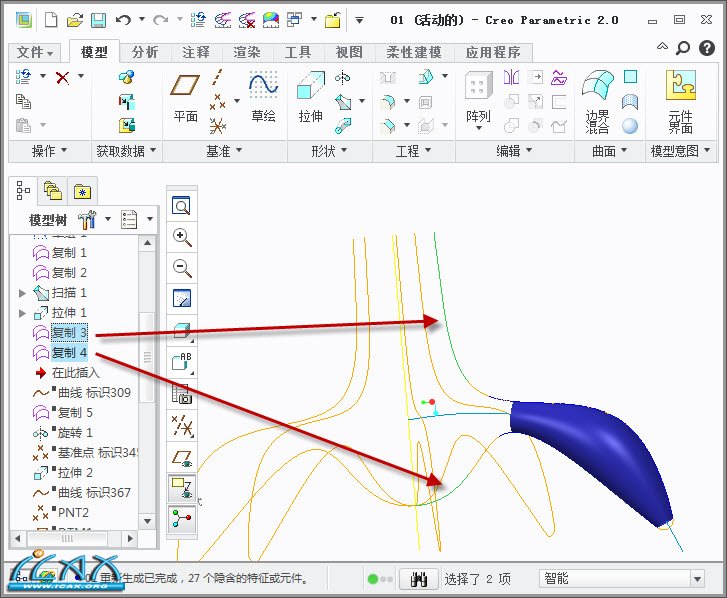
Task: Open the 获取数据 group dropdown
Action: pos(126,150)
